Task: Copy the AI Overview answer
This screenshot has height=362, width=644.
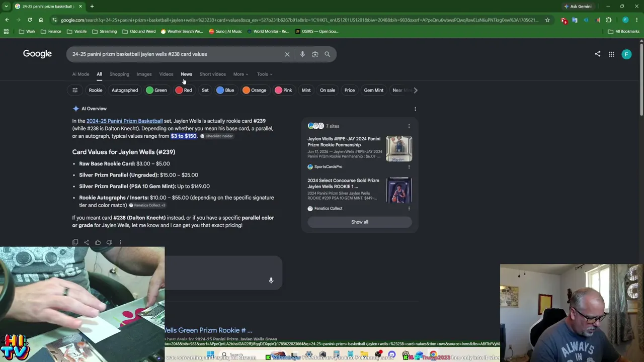Action: [75, 242]
